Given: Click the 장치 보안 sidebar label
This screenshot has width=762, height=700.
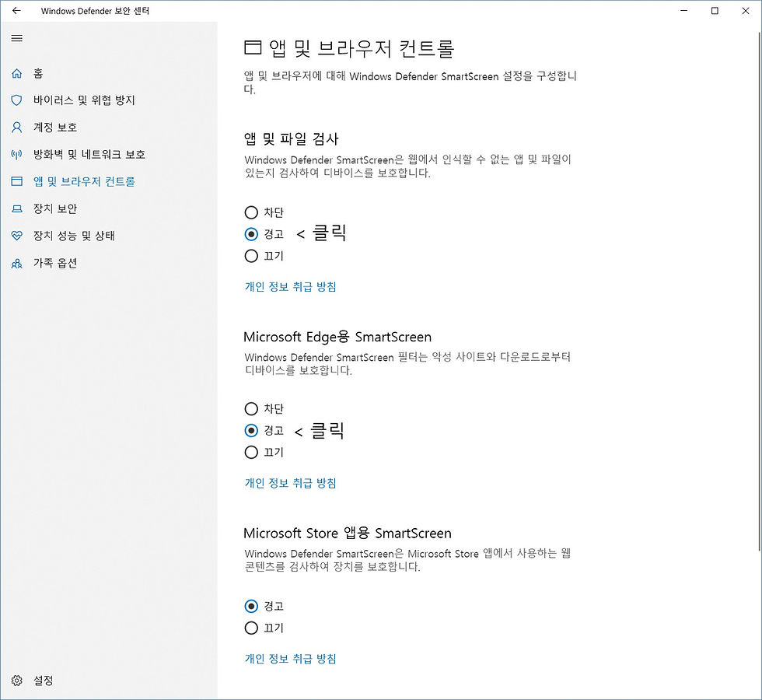Looking at the screenshot, I should (x=55, y=208).
